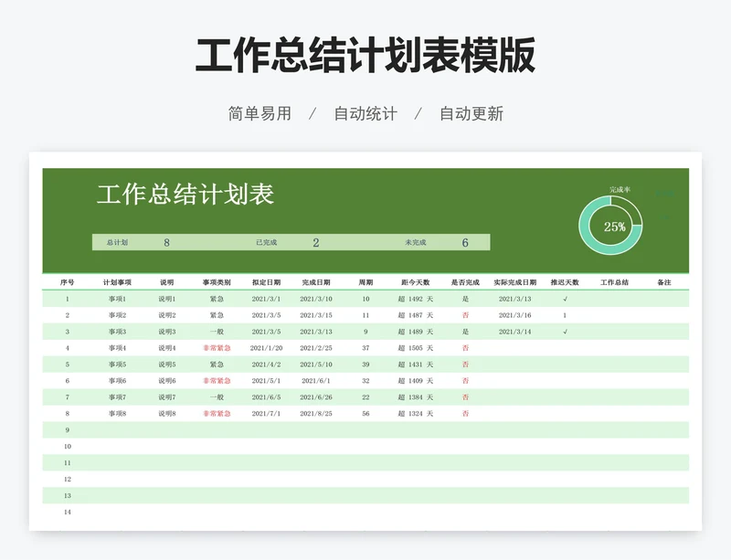Image resolution: width=731 pixels, height=560 pixels.
Task: Click the 未完成 summary label
Action: [416, 242]
